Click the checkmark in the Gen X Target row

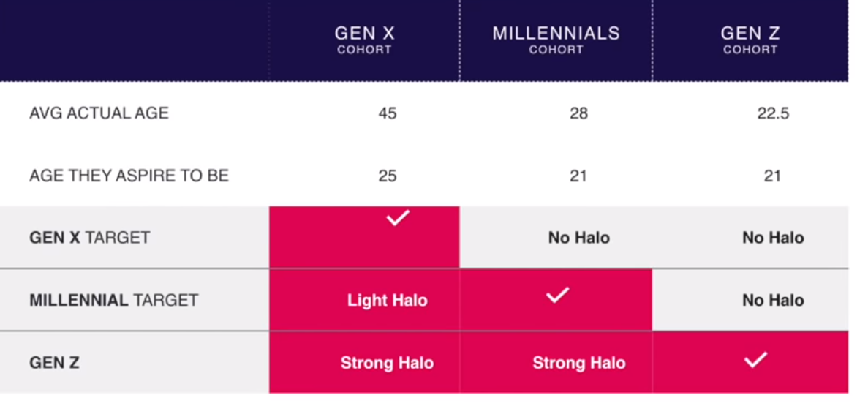[398, 218]
